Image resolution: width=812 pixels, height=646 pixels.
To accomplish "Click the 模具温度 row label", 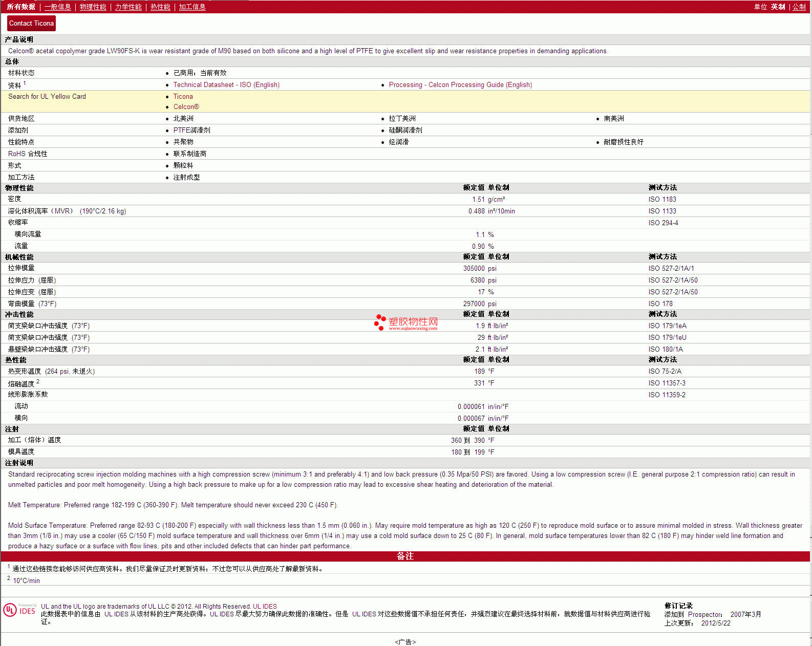I will (x=21, y=452).
